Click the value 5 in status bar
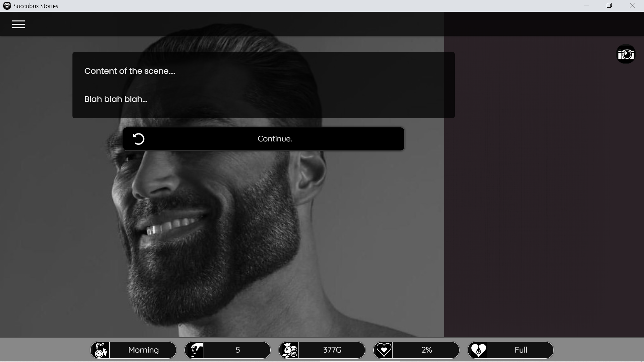This screenshot has width=644, height=362. click(x=238, y=350)
